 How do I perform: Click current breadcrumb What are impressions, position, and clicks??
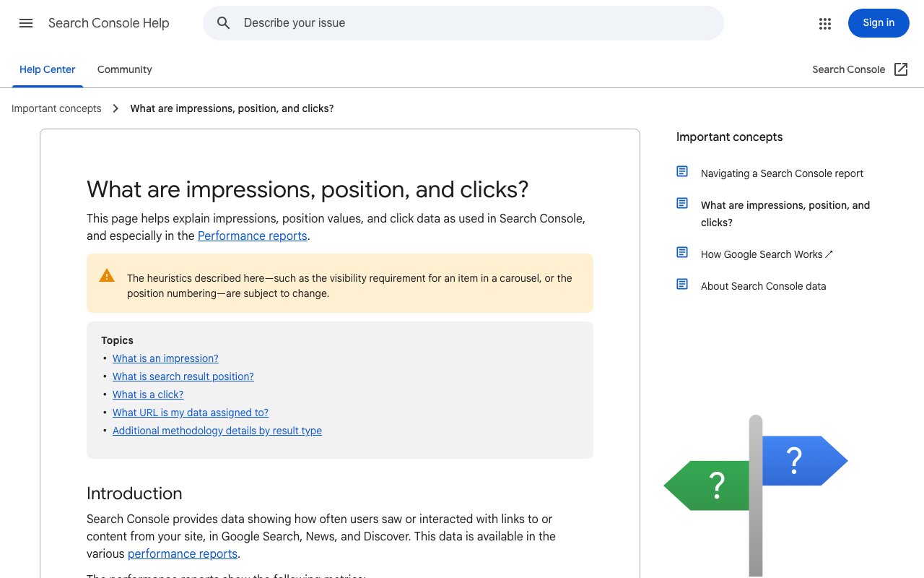click(232, 108)
